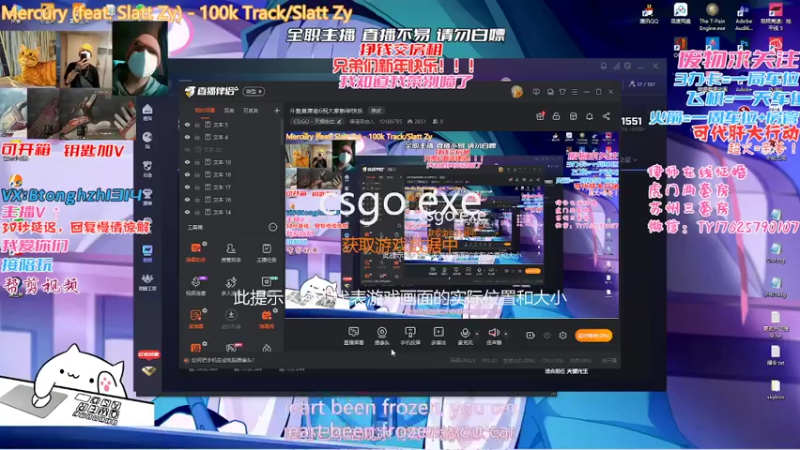Open the mode switch pill beside app logo
This screenshot has width=800, height=450.
click(x=254, y=91)
